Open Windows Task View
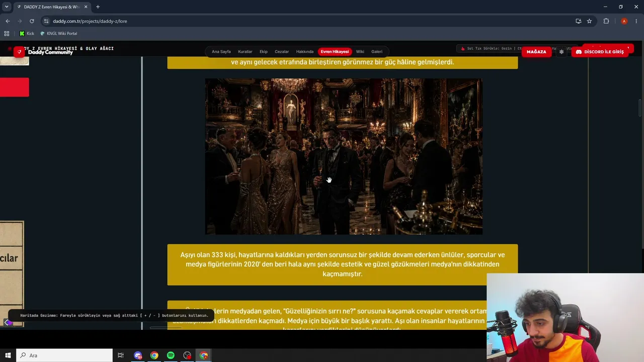Image resolution: width=644 pixels, height=362 pixels. [x=121, y=355]
